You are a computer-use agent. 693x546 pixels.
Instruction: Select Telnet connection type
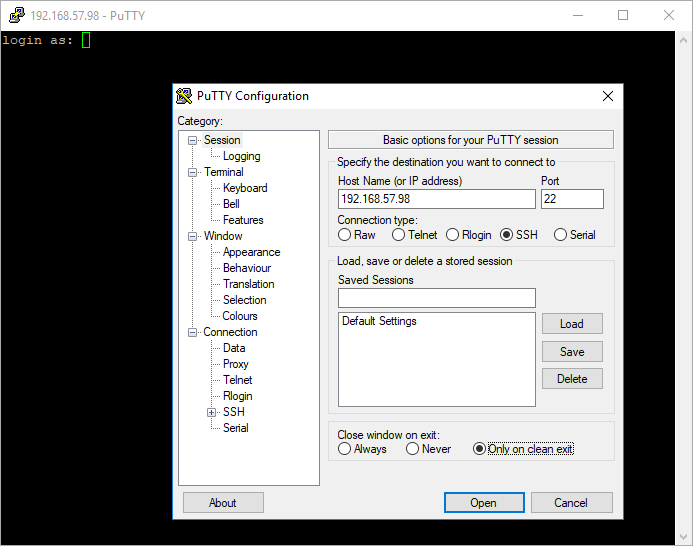415,235
